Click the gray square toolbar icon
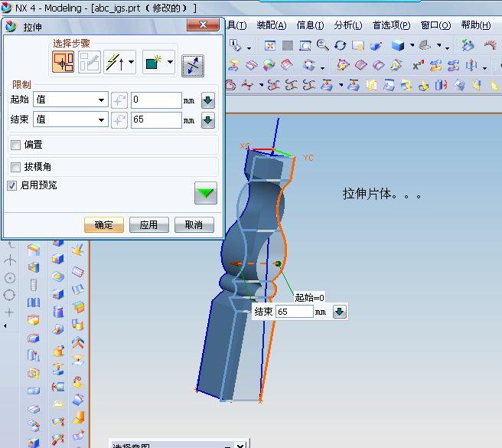502x448 pixels. click(x=288, y=46)
